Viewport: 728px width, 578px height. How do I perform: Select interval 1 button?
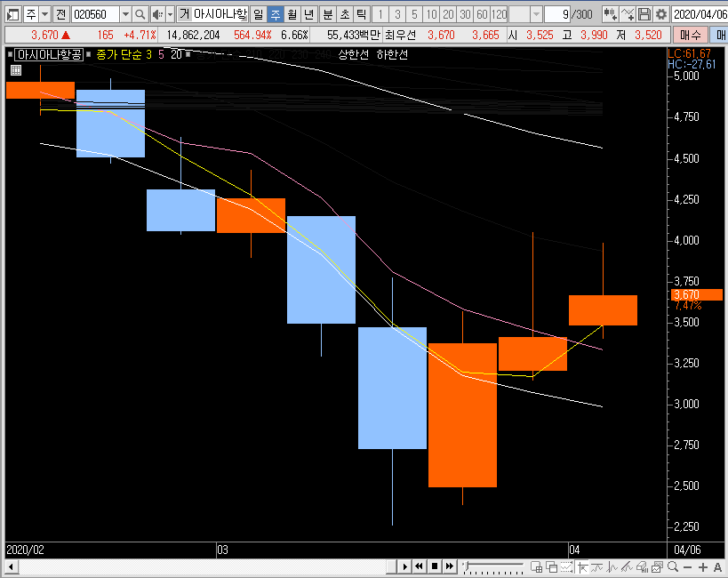[380, 15]
